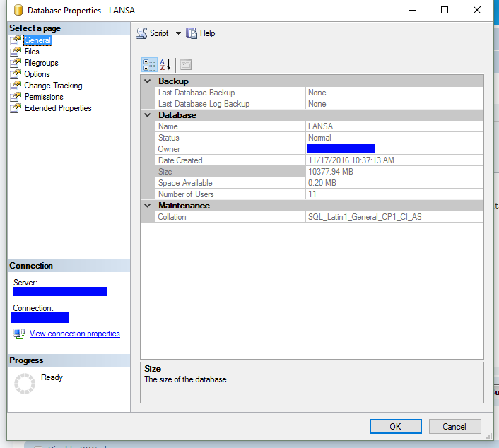Open the Files page
Viewport: 499px width, 448px height.
click(32, 52)
